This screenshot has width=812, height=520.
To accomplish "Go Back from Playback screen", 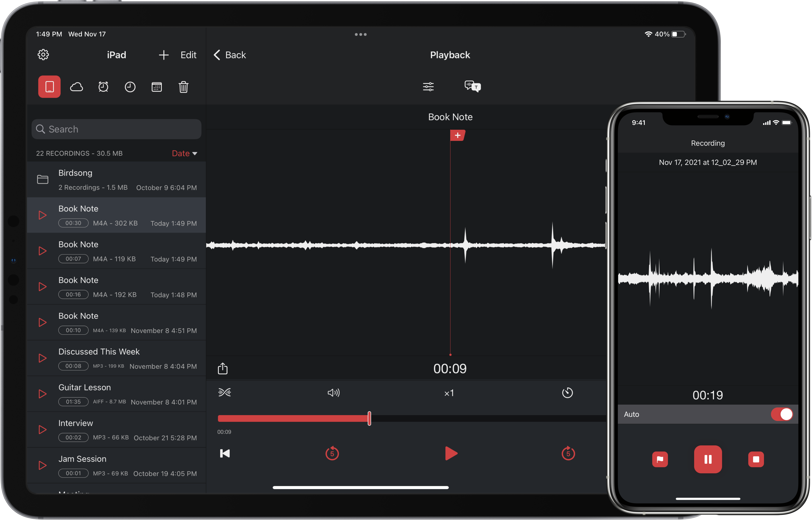I will pos(230,55).
